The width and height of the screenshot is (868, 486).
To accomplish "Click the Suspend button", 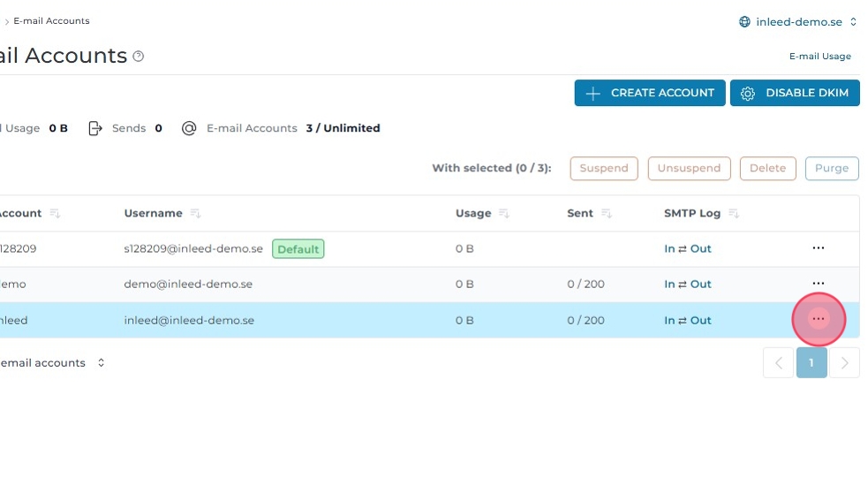I will [x=604, y=168].
